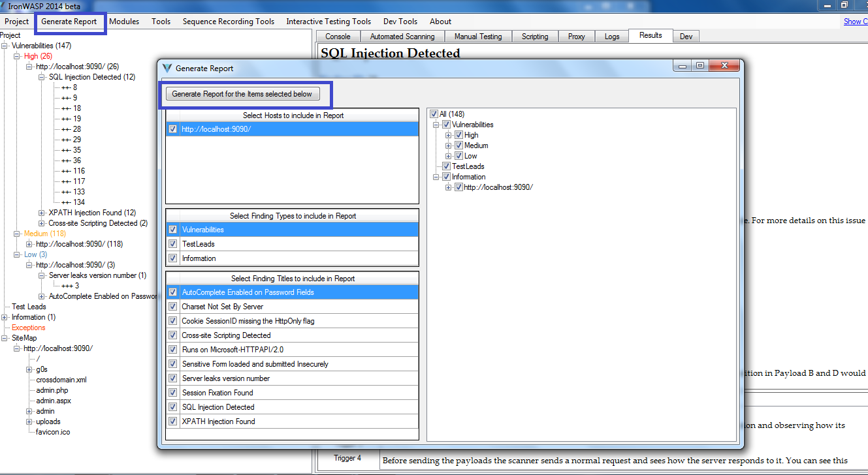
Task: Uncheck Vulnerabilities in finding types list
Action: tap(172, 229)
